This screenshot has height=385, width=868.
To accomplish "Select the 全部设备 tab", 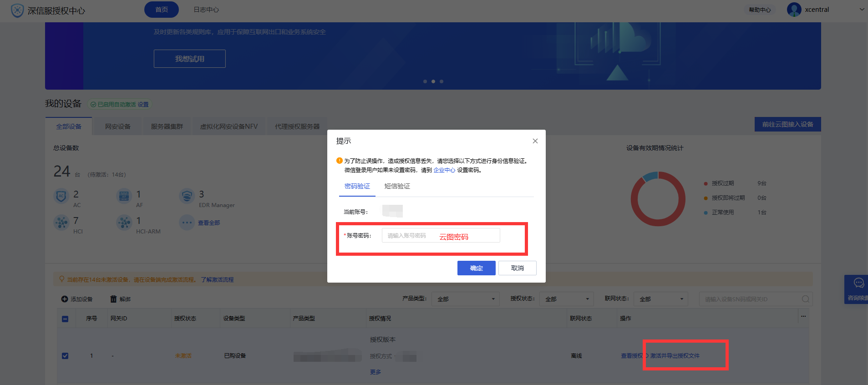I will [69, 127].
